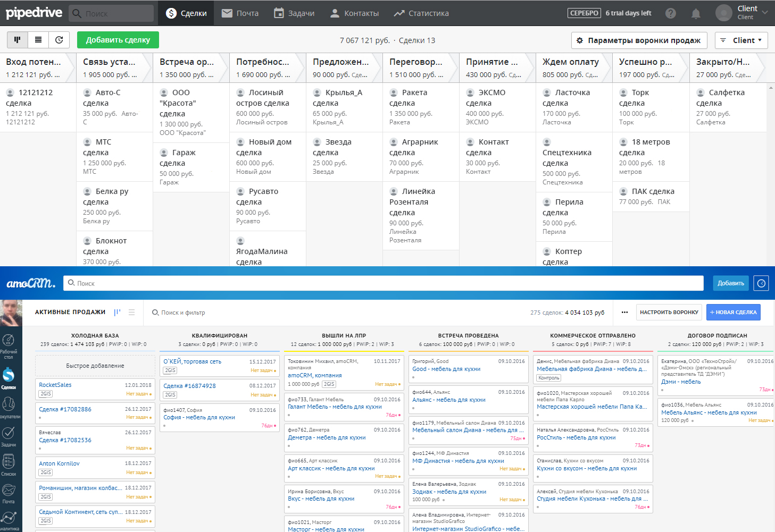Open Лосиный остров сделка card
The image size is (775, 532).
268,107
